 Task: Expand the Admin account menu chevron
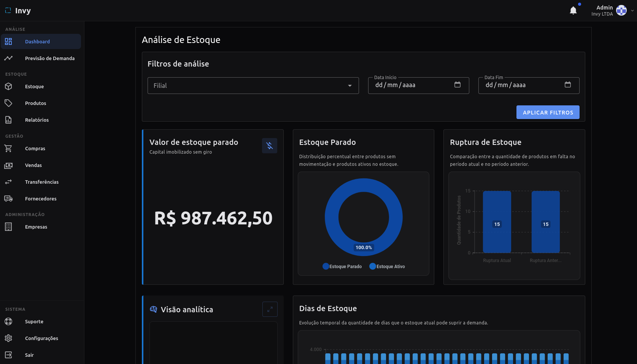coord(632,11)
